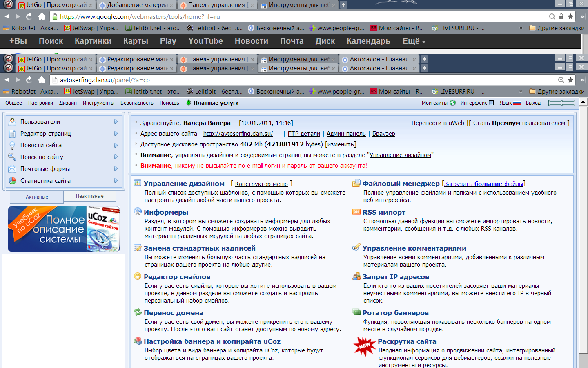
Task: Open the Общее menu
Action: click(13, 103)
